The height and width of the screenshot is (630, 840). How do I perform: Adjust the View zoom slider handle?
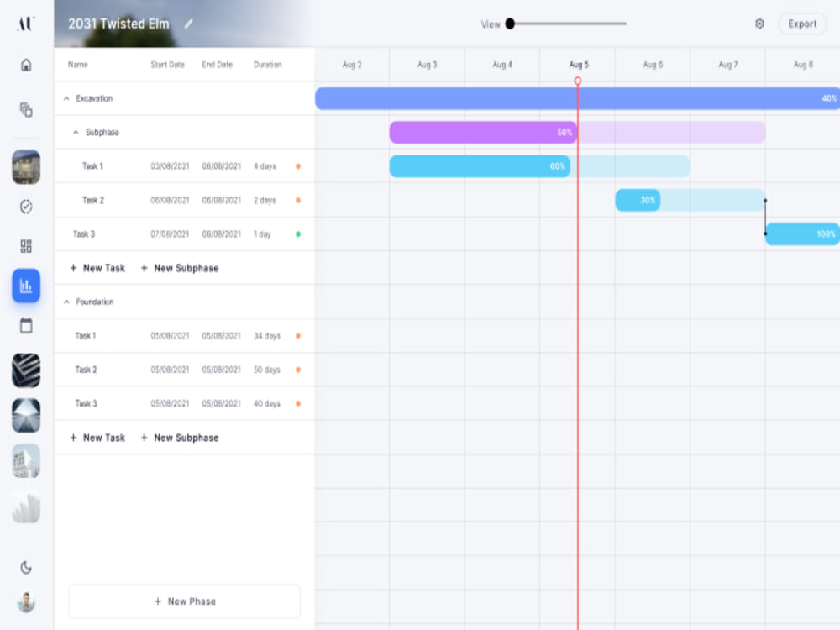point(510,24)
